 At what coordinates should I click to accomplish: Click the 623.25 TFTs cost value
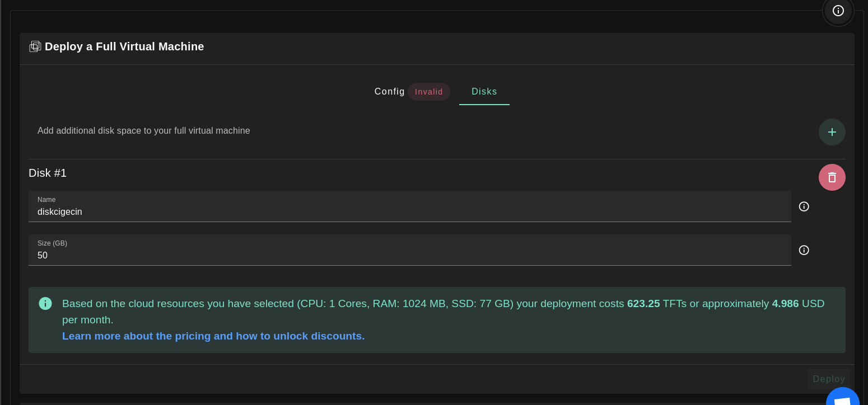[643, 304]
